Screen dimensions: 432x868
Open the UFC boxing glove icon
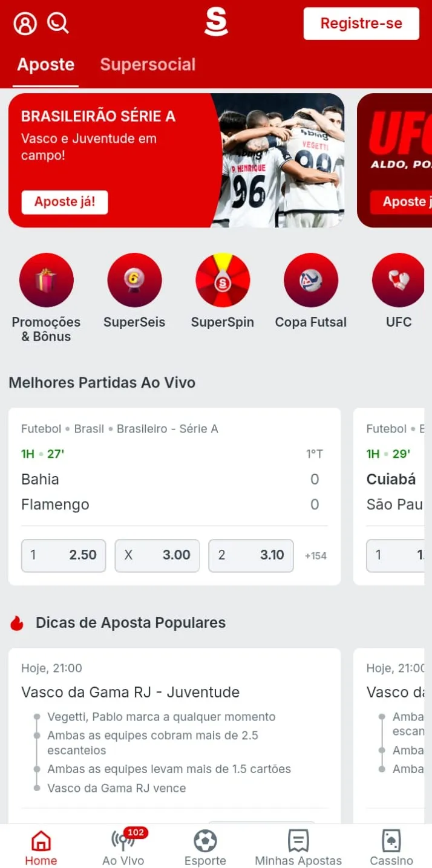(x=398, y=279)
